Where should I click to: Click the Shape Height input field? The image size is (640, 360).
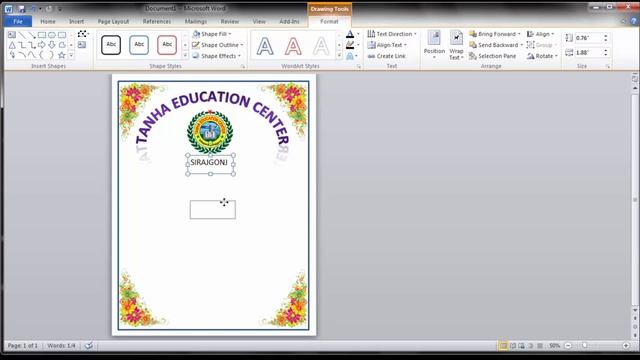tap(589, 38)
